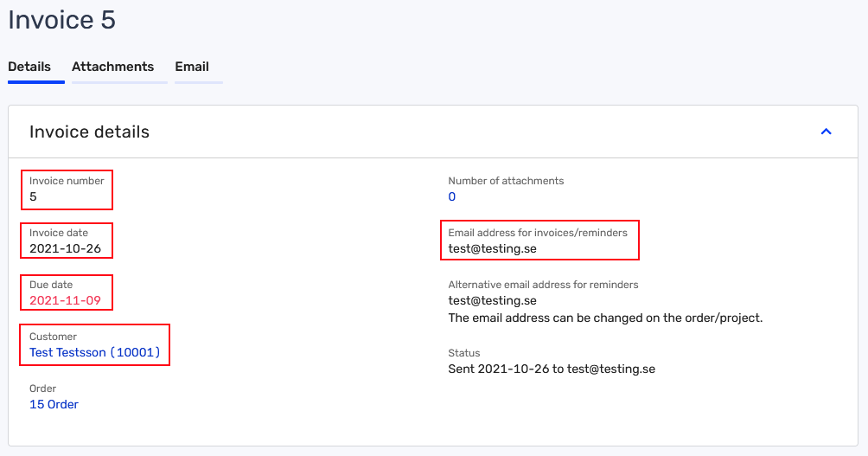Viewport: 868px width, 456px height.
Task: Click the invoice number value 5
Action: pyautogui.click(x=34, y=196)
